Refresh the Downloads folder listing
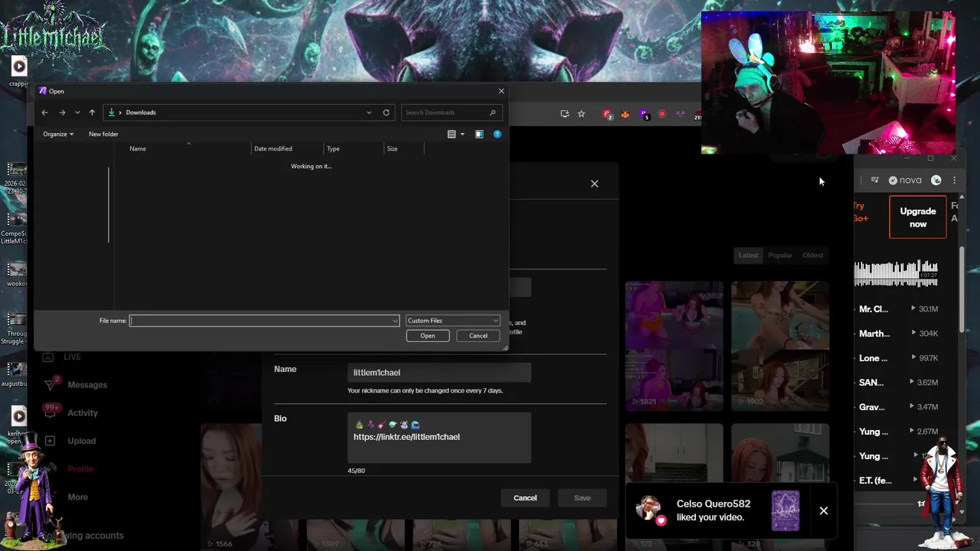Viewport: 980px width, 551px height. pos(386,112)
